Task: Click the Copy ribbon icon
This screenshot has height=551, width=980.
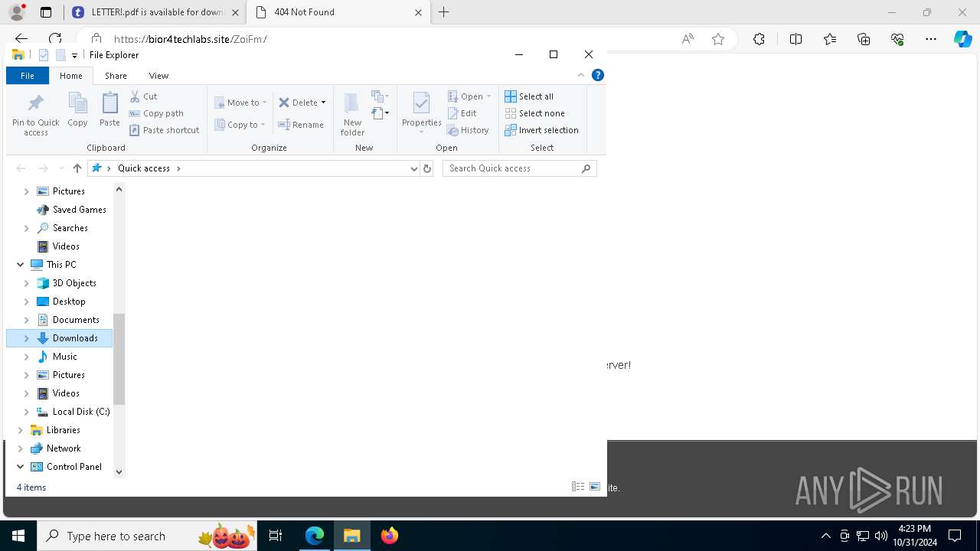Action: 77,109
